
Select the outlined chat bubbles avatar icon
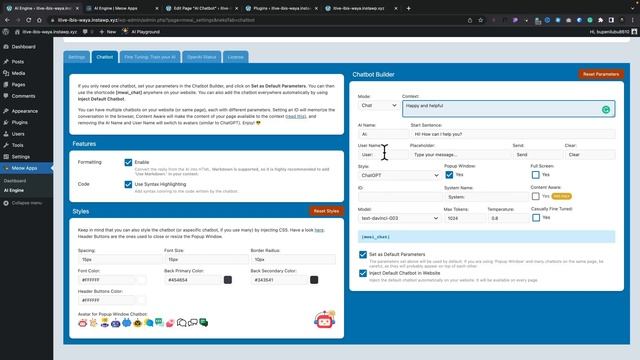181,323
